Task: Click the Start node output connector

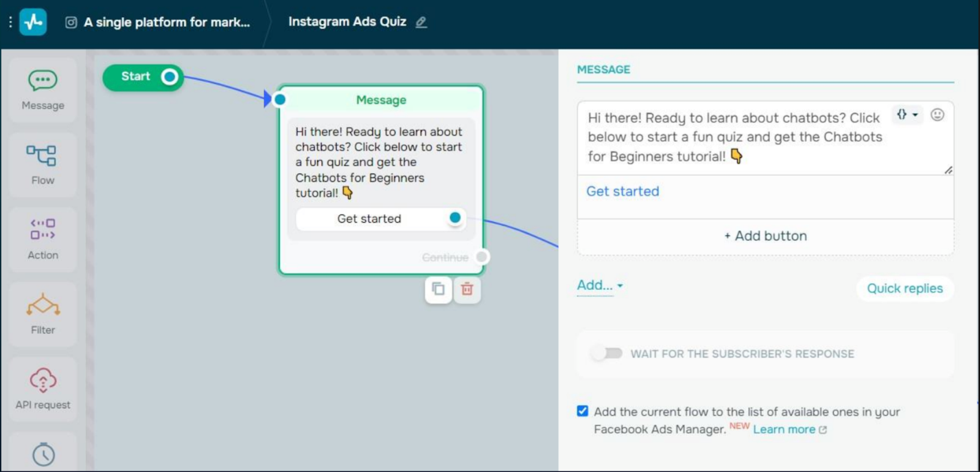Action: [x=170, y=77]
